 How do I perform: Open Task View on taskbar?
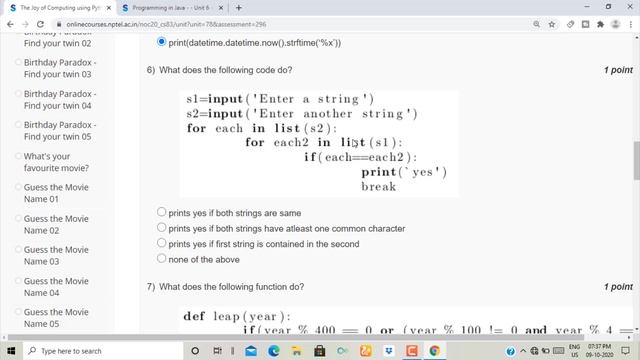point(218,351)
